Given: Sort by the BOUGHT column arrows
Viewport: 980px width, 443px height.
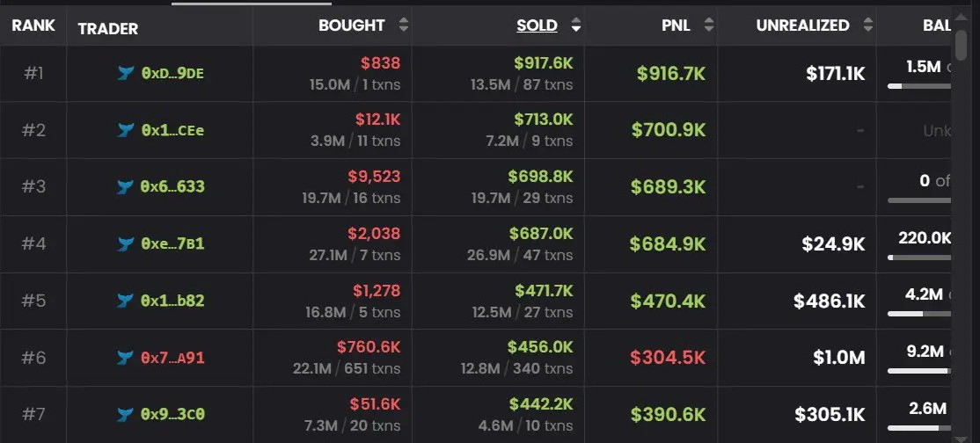Looking at the screenshot, I should 404,25.
